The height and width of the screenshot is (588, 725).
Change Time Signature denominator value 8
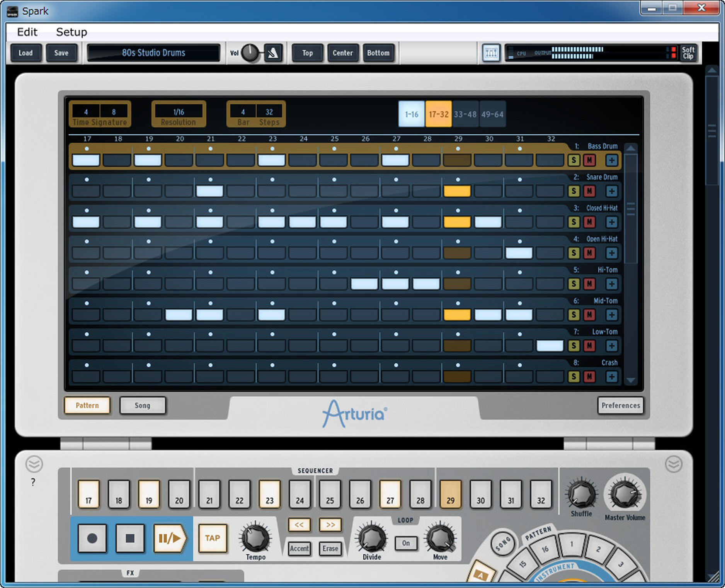point(114,112)
